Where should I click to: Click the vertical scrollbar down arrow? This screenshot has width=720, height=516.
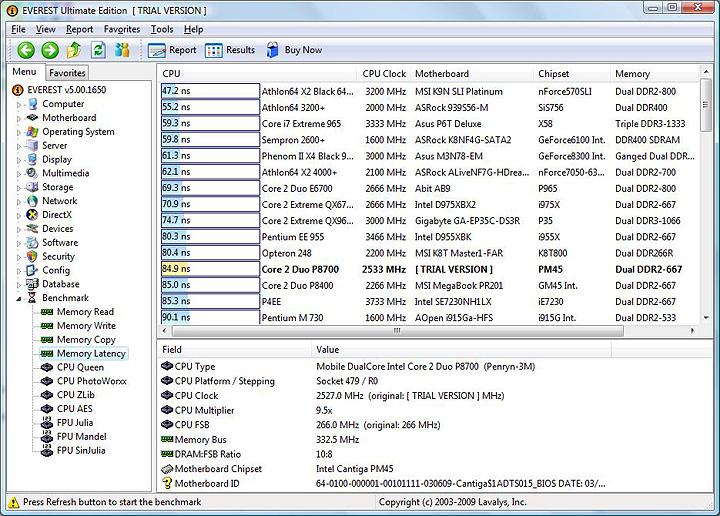[706, 318]
